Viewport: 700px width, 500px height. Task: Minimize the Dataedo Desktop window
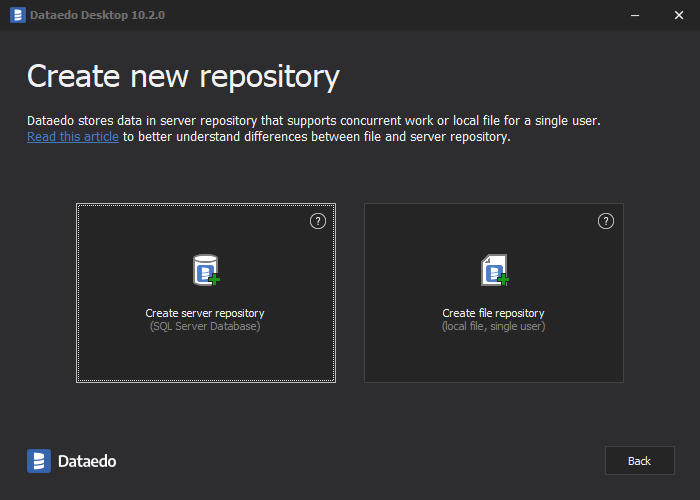pyautogui.click(x=635, y=15)
